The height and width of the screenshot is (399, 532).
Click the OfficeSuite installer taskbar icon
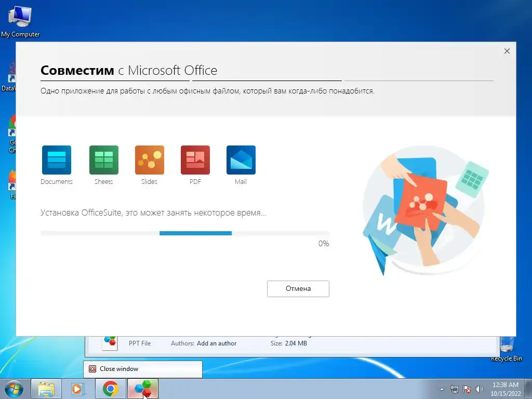(143, 389)
